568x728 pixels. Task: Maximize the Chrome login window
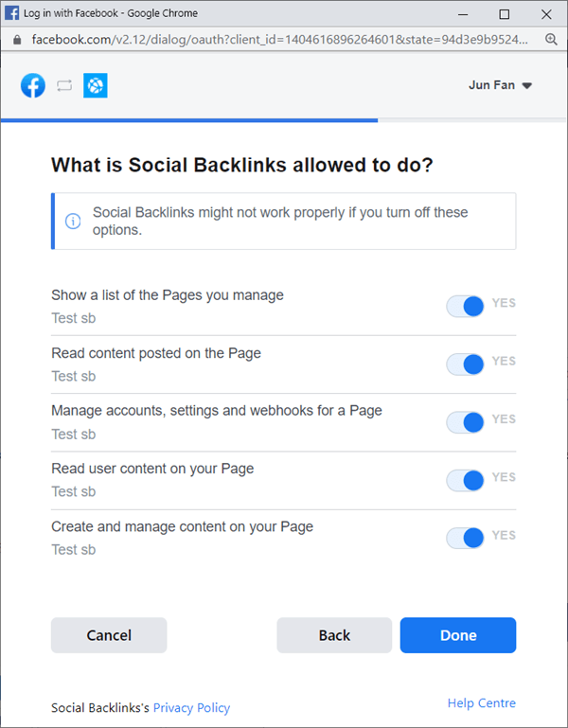point(505,13)
